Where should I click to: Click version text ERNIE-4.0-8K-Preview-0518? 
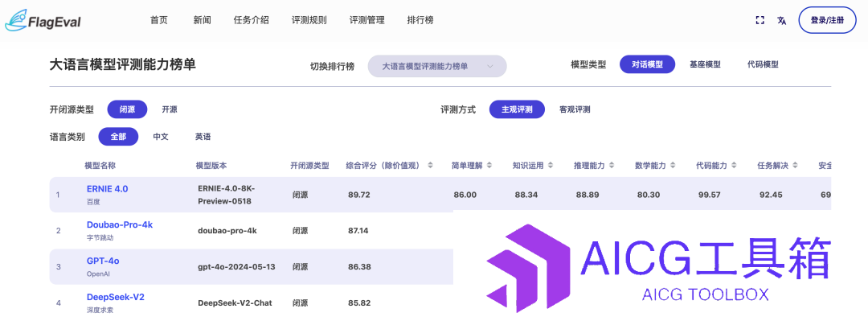point(227,195)
